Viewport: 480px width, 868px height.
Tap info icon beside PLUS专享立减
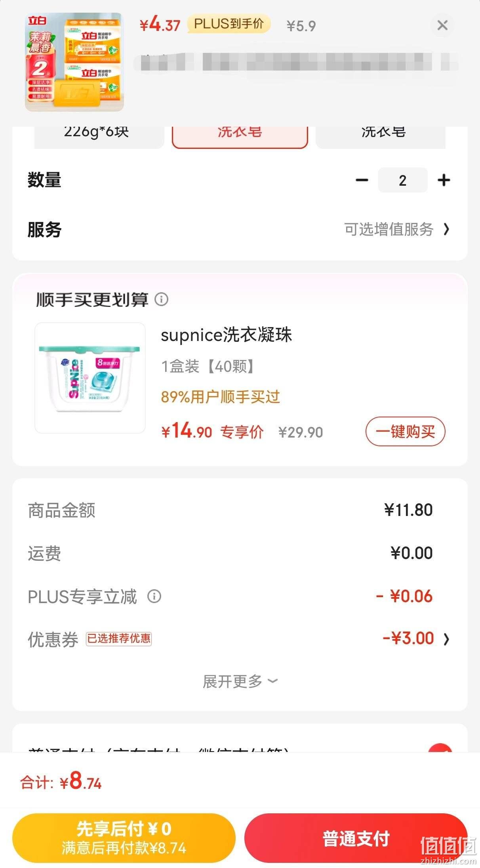pyautogui.click(x=154, y=596)
